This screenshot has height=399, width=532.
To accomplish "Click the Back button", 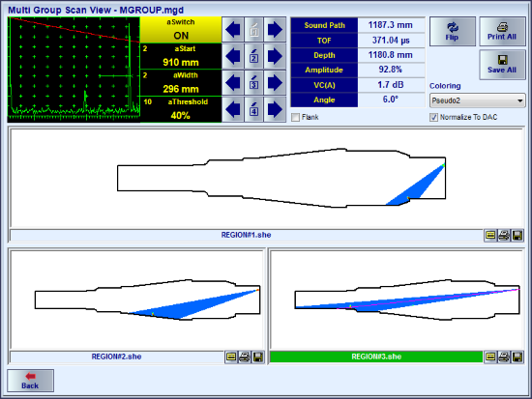I will (x=31, y=381).
